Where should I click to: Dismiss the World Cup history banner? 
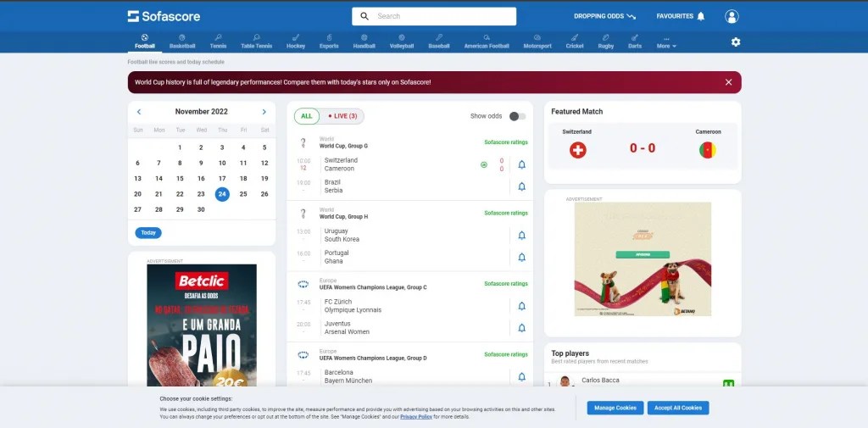(728, 82)
